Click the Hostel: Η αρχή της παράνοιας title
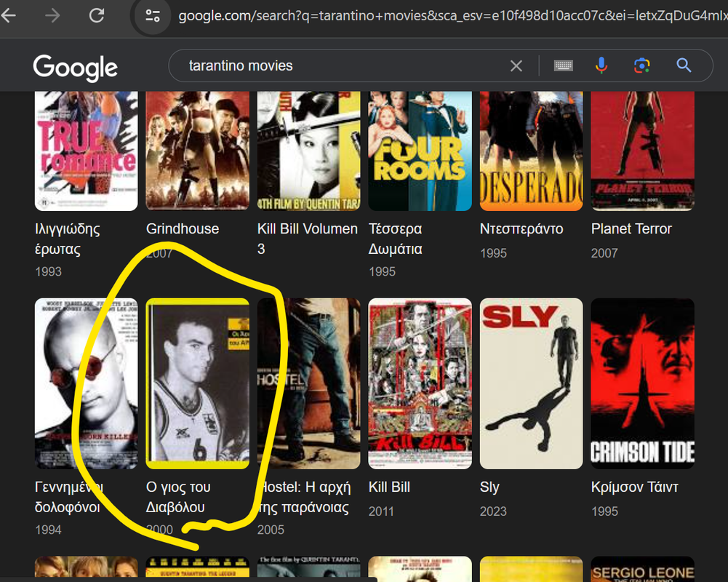Screen dimensions: 728x582 tap(304, 497)
